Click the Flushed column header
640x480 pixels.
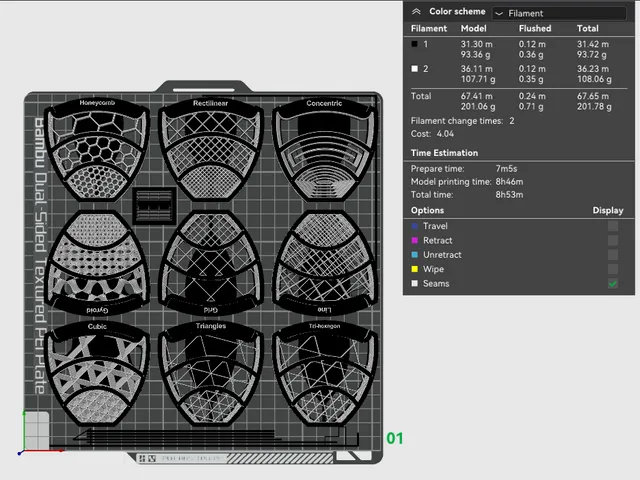[x=535, y=29]
